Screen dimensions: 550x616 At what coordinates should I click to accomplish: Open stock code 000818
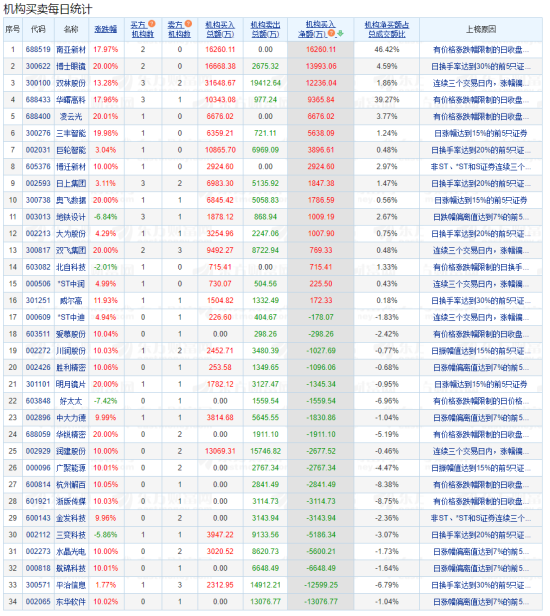(x=38, y=568)
